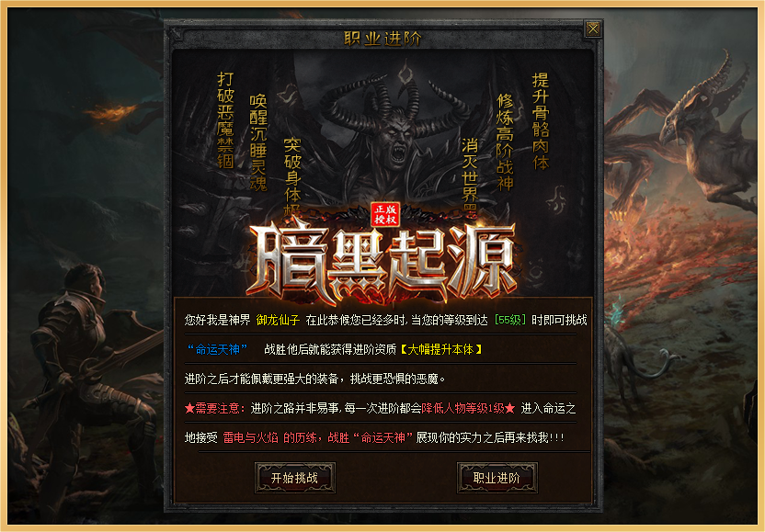Image resolution: width=765 pixels, height=532 pixels.
Task: Click the vertical 修炼高阶战神 slogan
Action: pyautogui.click(x=505, y=142)
